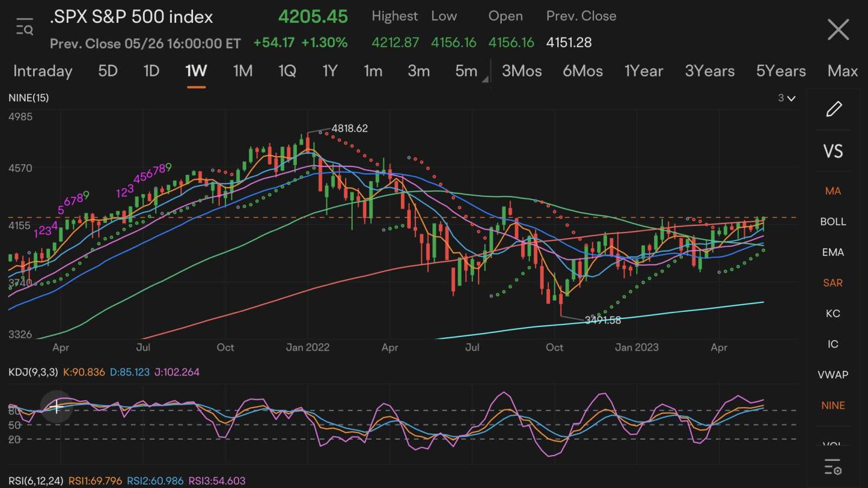Click the 3491.58 low price marker
868x488 pixels.
(x=603, y=320)
